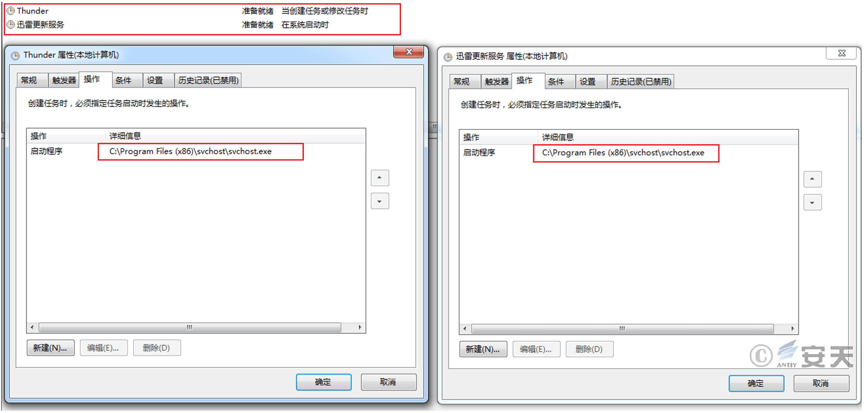The height and width of the screenshot is (413, 868).
Task: Click 确定 button in Thunder dialog
Action: (x=323, y=382)
